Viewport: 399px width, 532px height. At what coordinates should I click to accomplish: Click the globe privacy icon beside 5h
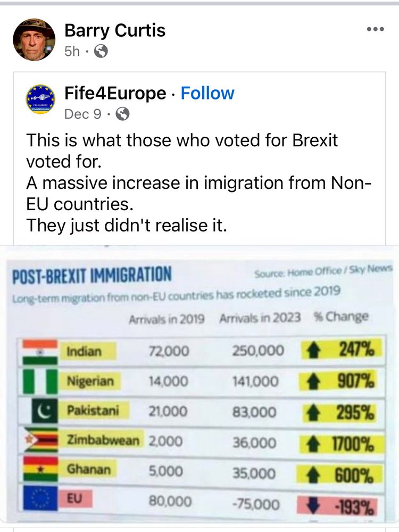point(101,51)
